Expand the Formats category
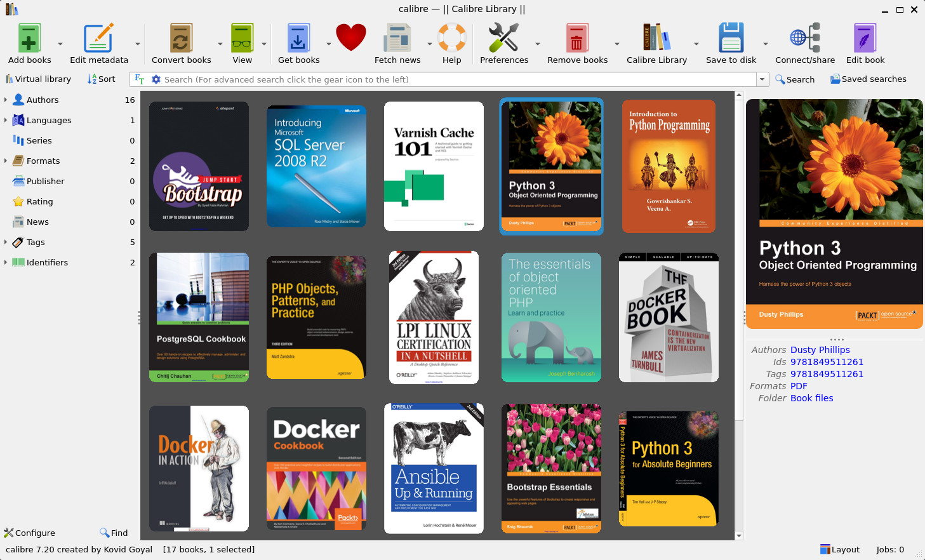This screenshot has width=925, height=560. point(6,161)
